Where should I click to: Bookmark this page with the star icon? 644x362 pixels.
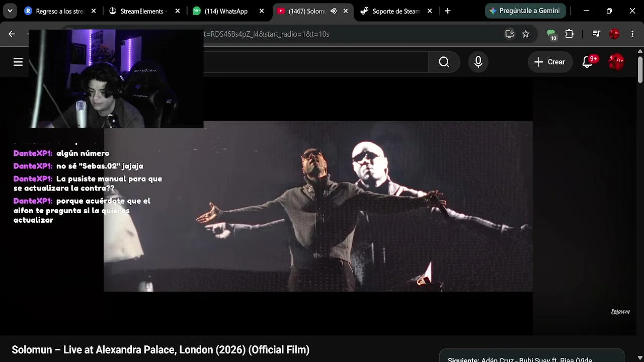pyautogui.click(x=526, y=34)
